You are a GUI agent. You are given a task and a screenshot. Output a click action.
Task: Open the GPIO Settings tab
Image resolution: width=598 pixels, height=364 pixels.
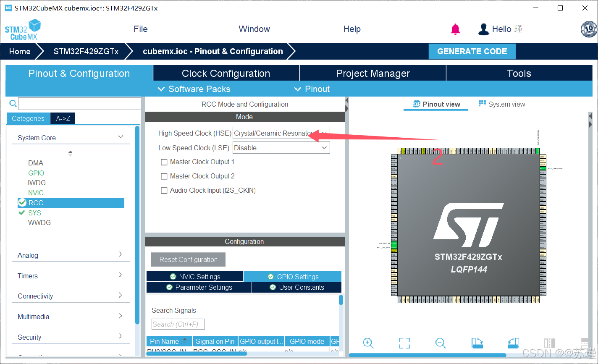(x=293, y=277)
